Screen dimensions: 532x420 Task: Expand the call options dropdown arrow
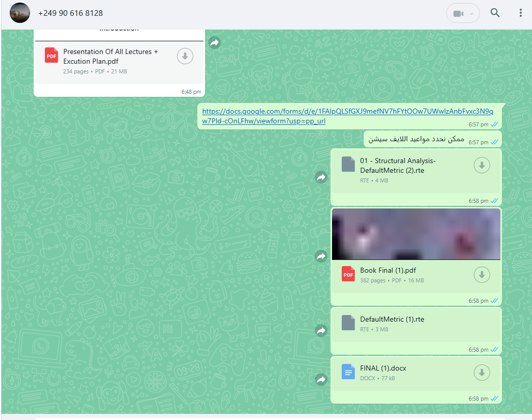click(472, 14)
